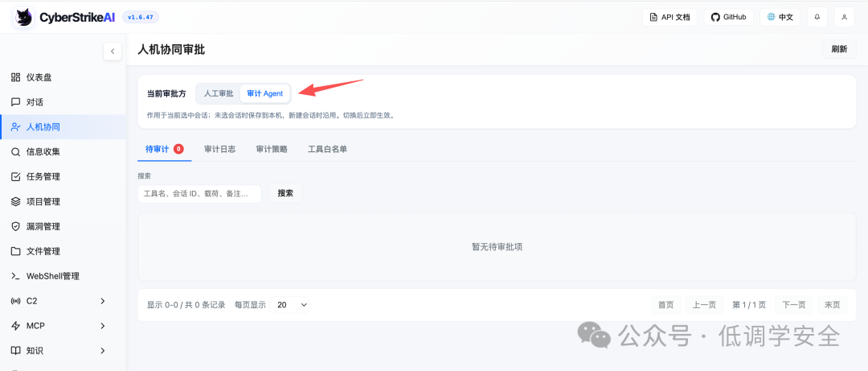Switch approver to 审计 Agent

pyautogui.click(x=264, y=93)
